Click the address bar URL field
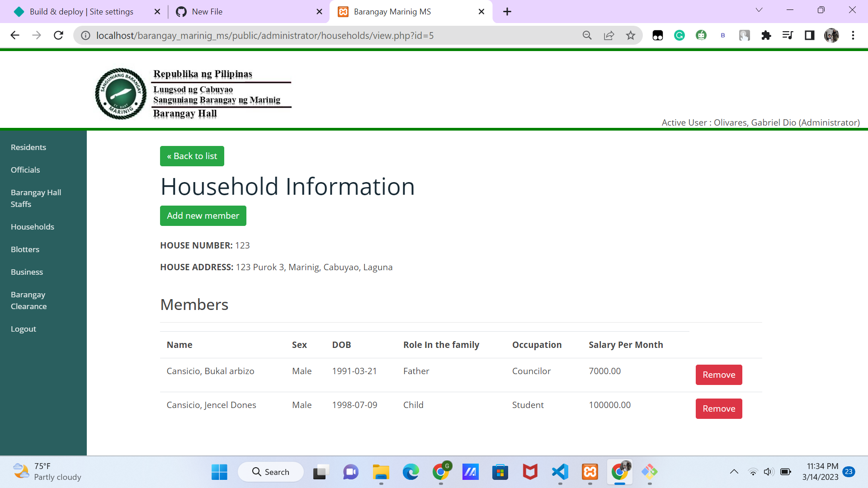This screenshot has width=868, height=488. click(x=316, y=35)
